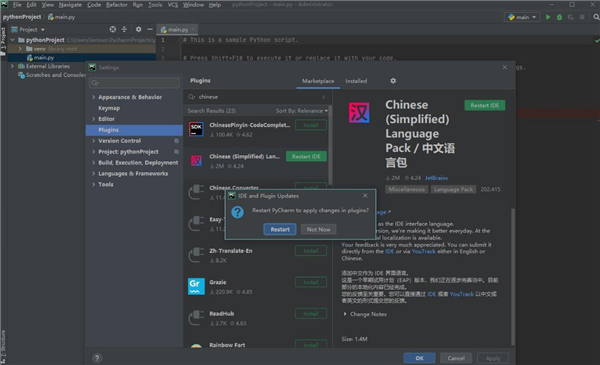600x365 pixels.
Task: Open the plugins gear settings icon
Action: coord(393,81)
